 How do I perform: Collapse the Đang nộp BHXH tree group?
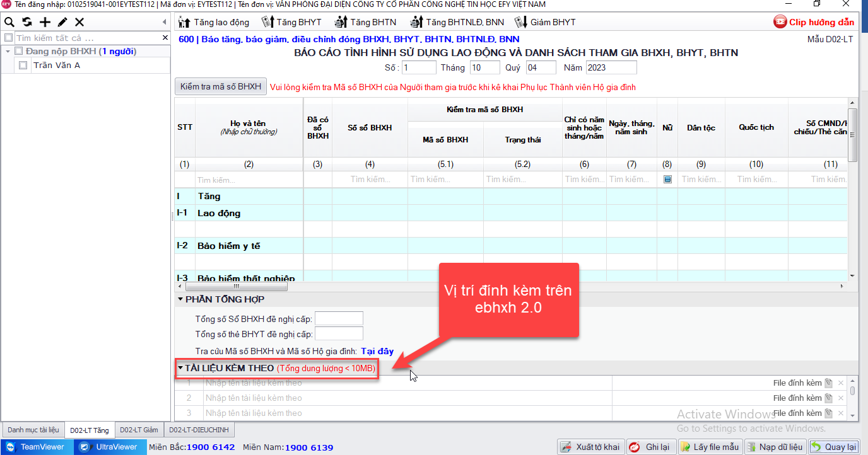(8, 51)
